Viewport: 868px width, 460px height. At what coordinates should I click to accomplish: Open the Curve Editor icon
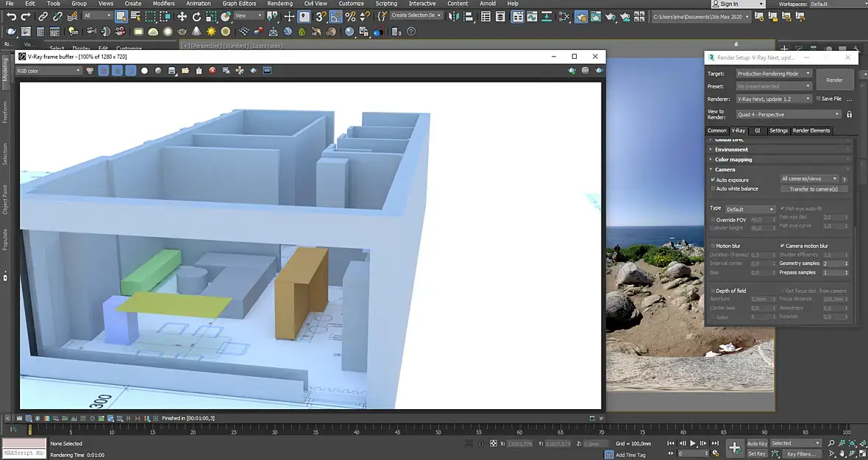[x=532, y=17]
